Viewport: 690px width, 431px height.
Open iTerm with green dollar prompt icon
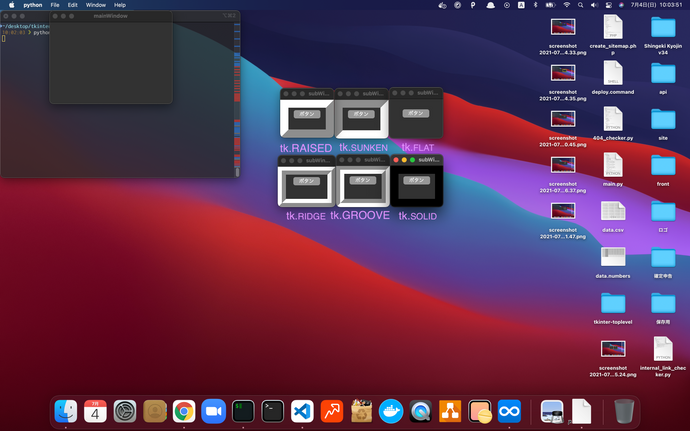243,411
